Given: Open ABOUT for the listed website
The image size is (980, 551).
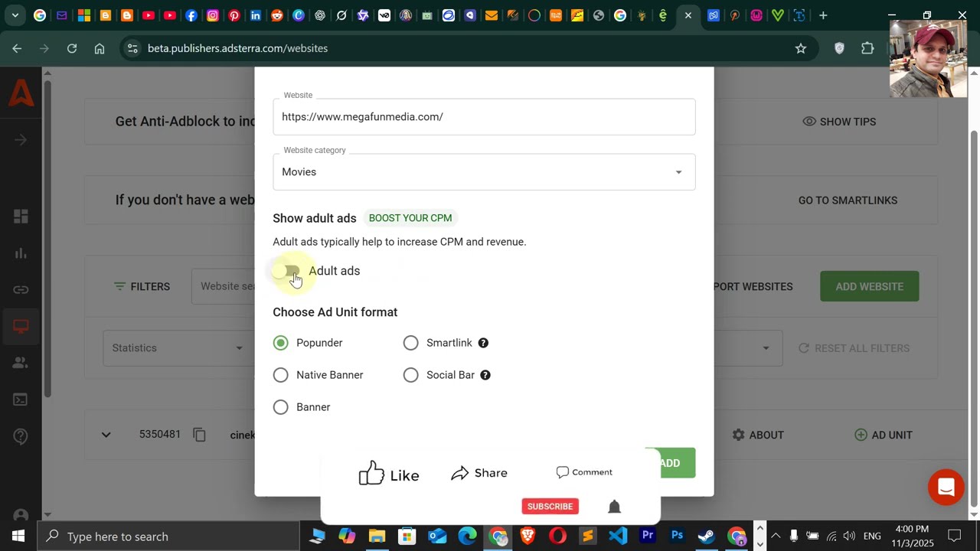Looking at the screenshot, I should point(758,435).
